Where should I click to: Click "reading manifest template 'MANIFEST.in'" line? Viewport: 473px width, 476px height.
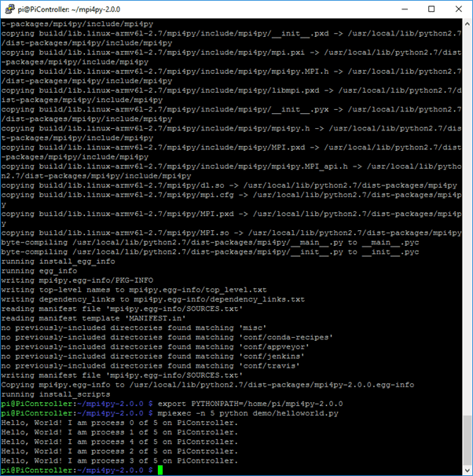(93, 318)
